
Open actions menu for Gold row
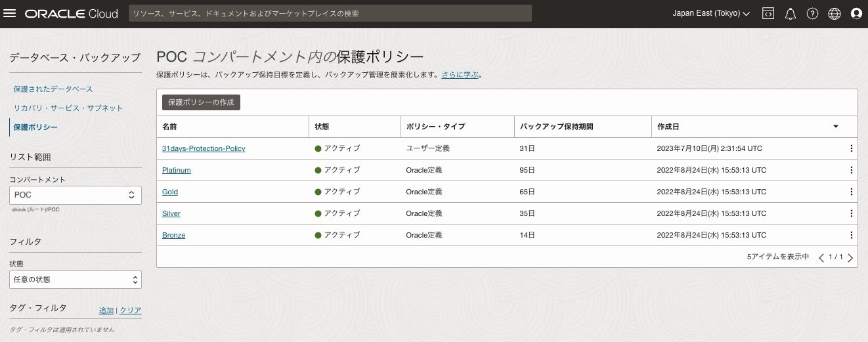click(852, 192)
